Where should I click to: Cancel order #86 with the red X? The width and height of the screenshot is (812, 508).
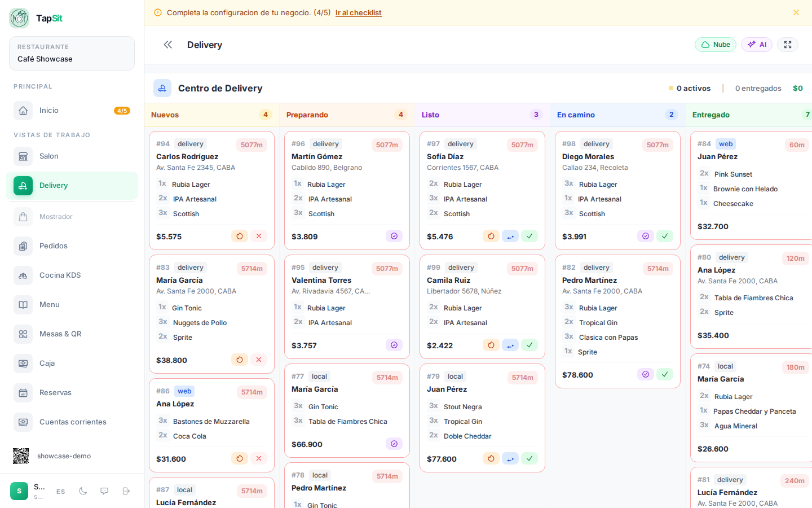(x=259, y=458)
